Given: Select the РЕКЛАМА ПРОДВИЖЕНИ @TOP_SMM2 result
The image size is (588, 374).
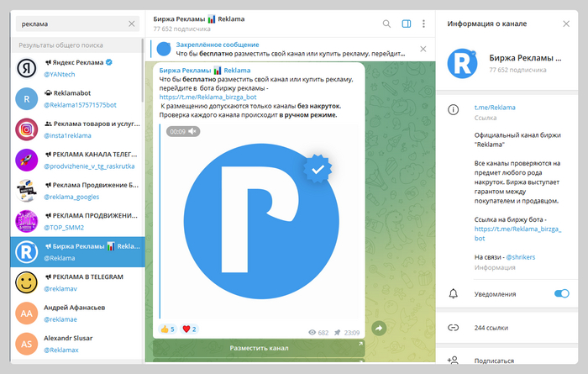Looking at the screenshot, I should click(x=77, y=222).
